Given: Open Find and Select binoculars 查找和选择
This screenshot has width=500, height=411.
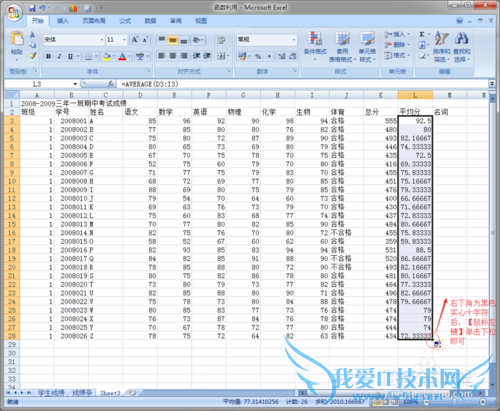Looking at the screenshot, I should tap(462, 46).
